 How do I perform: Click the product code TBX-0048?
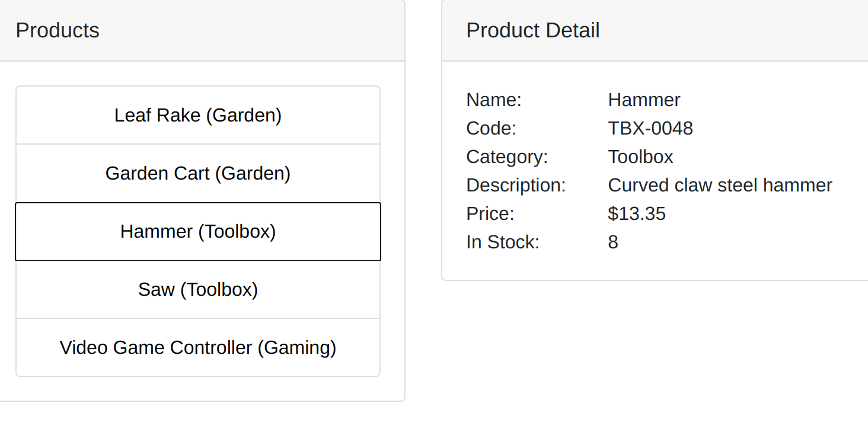pos(650,128)
